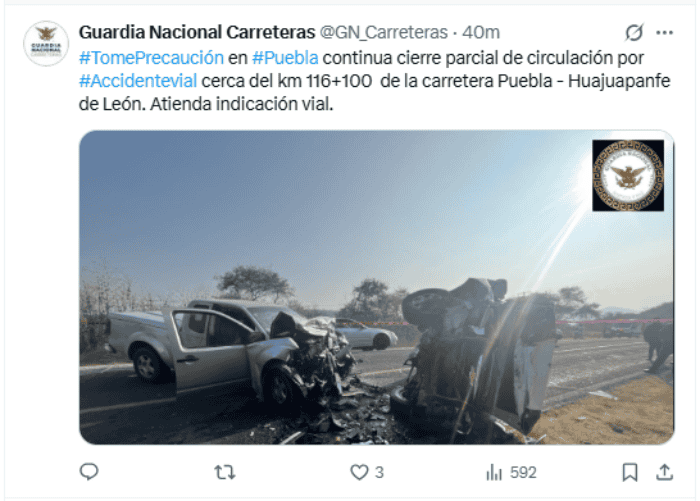Viewport: 700px width, 501px height.
Task: Follow the #TomePrecaución hashtag
Action: [x=151, y=58]
